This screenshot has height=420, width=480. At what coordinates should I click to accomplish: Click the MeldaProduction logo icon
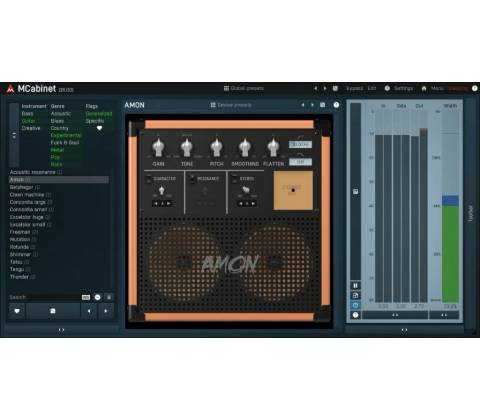(11, 89)
